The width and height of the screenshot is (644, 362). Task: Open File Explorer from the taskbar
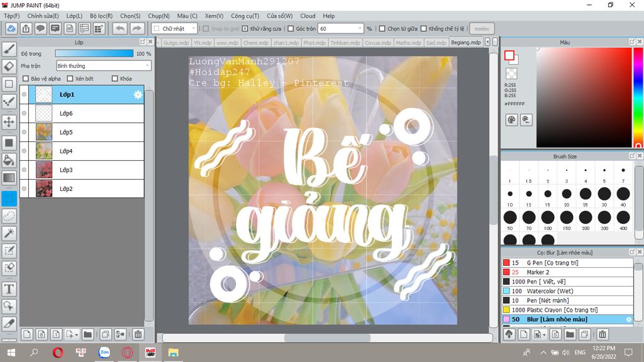[174, 352]
